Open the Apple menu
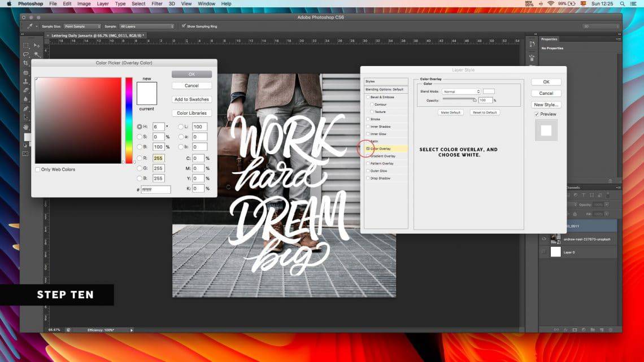The height and width of the screenshot is (362, 644). click(9, 4)
